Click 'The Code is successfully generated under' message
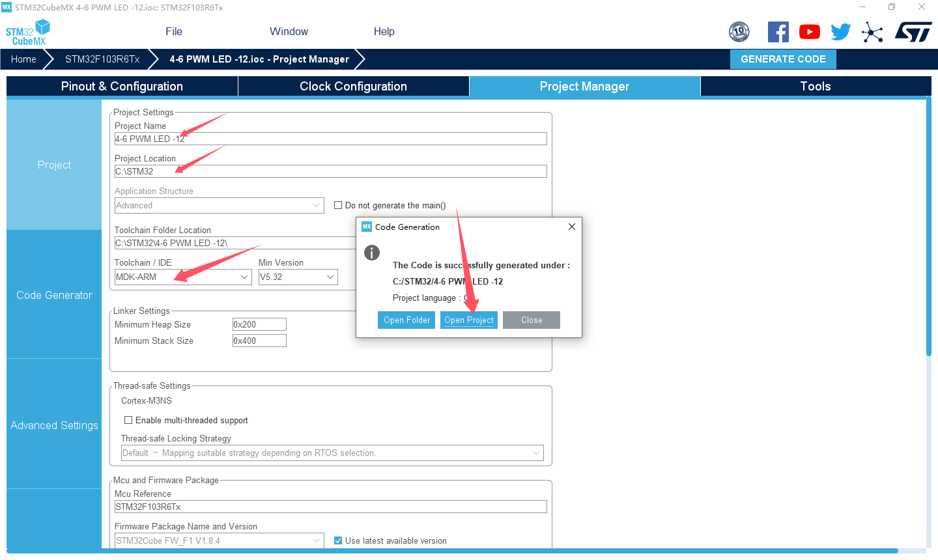 tap(481, 265)
